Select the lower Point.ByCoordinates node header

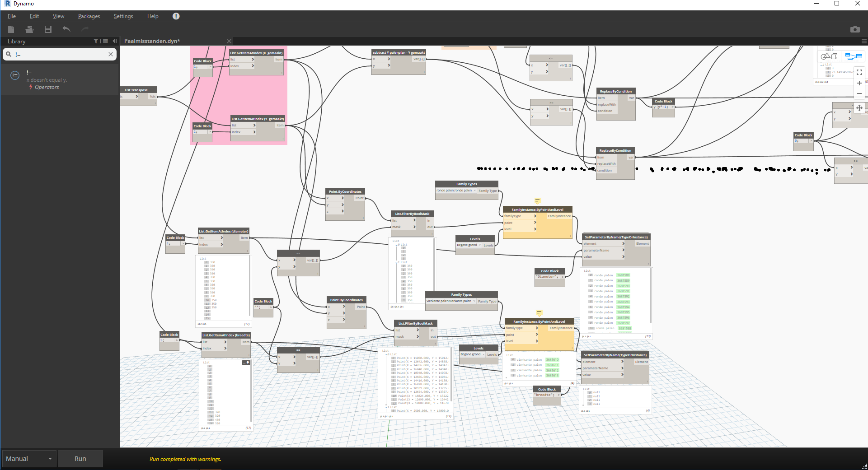tap(347, 300)
